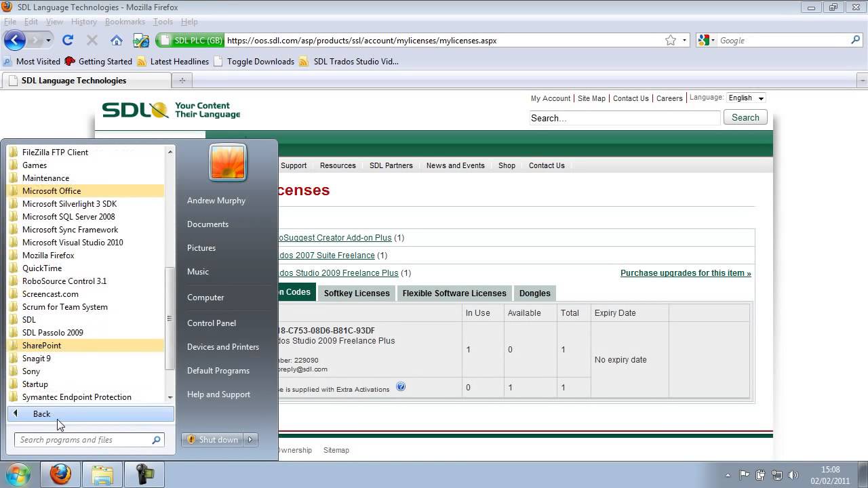
Task: Go to the Firefox home page icon
Action: point(117,41)
